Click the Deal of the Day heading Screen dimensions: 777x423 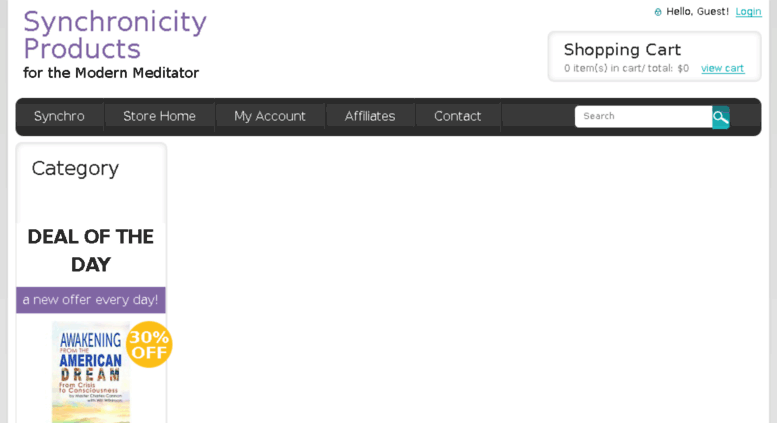pos(91,251)
